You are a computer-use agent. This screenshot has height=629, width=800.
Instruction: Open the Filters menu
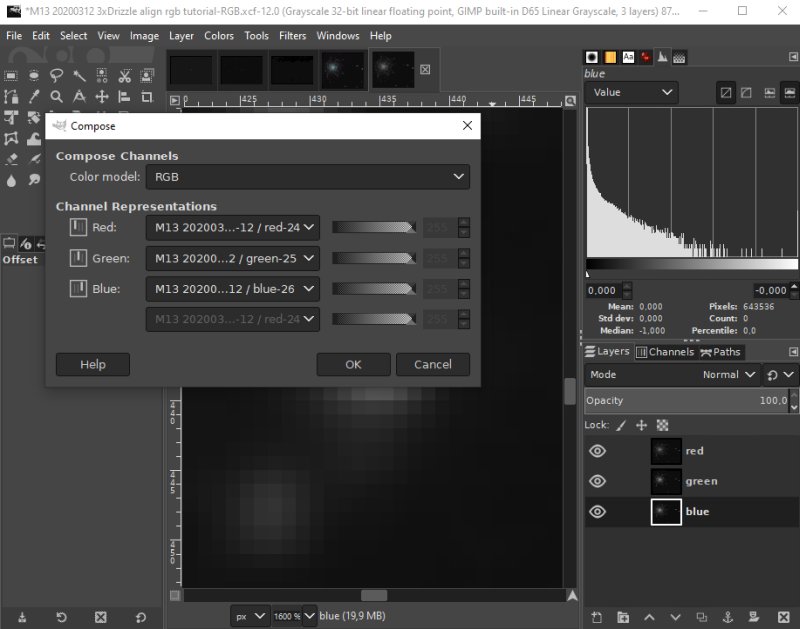tap(292, 36)
